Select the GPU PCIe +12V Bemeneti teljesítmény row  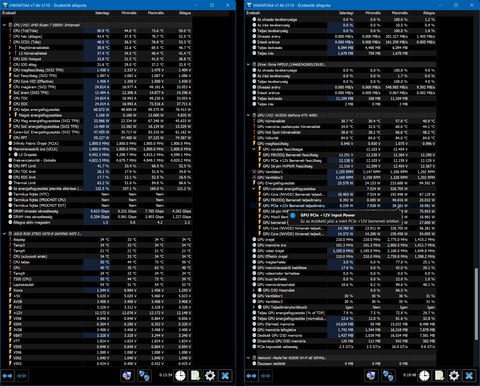[343, 206]
